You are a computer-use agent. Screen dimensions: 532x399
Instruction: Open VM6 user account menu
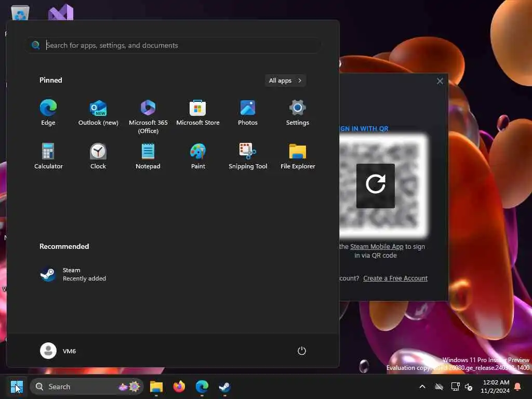point(58,351)
